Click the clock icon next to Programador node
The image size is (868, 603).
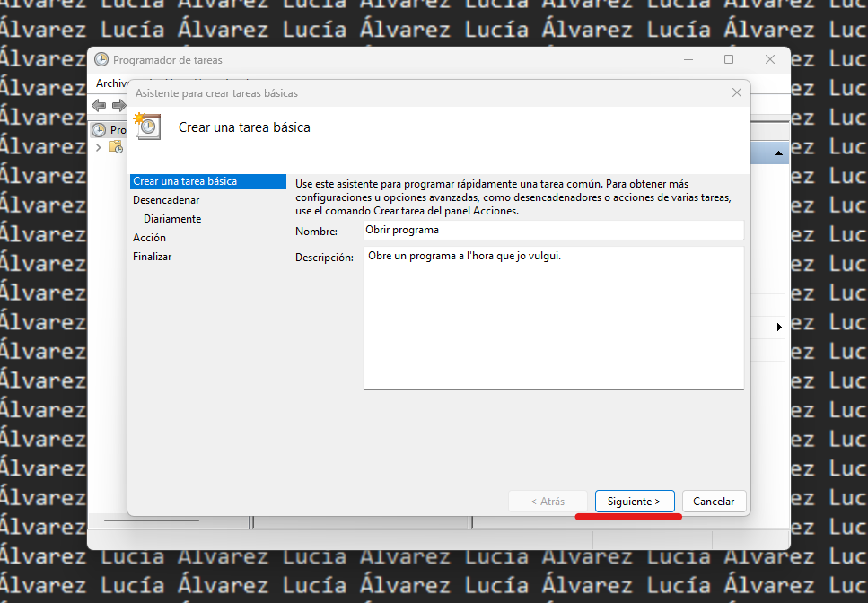point(99,129)
